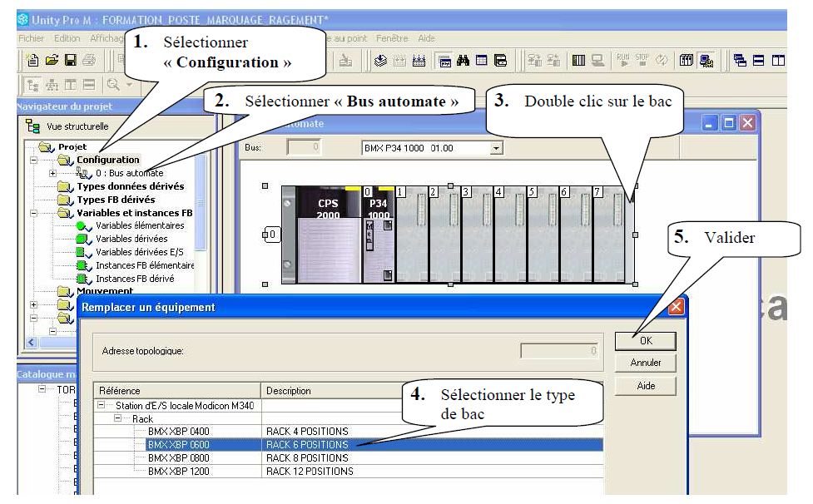Collapse the Rack node in the dialog

pos(118,418)
